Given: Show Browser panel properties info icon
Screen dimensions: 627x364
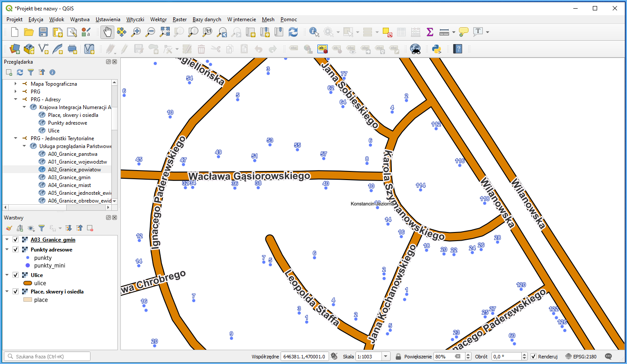Looking at the screenshot, I should click(x=52, y=72).
